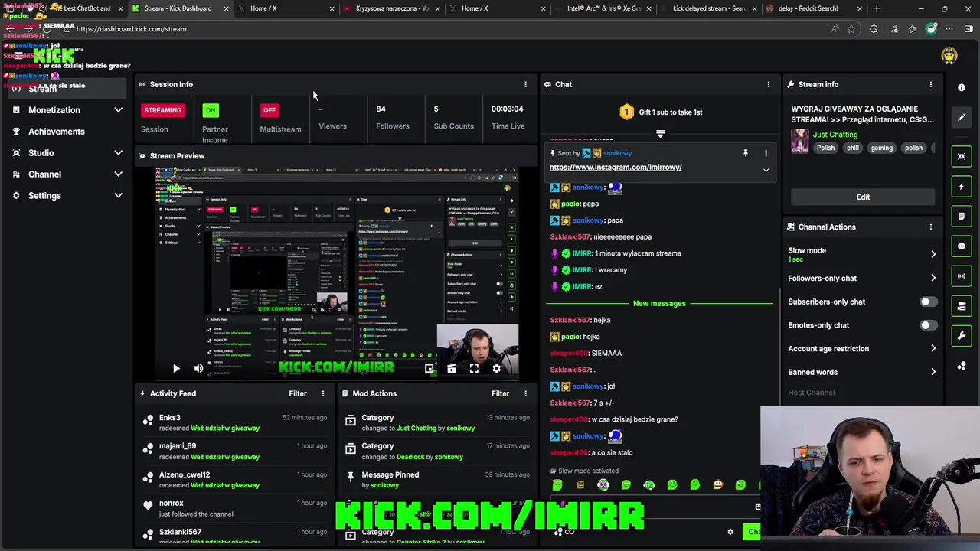The width and height of the screenshot is (980, 551).
Task: Open Achievements in the sidebar
Action: tap(57, 132)
